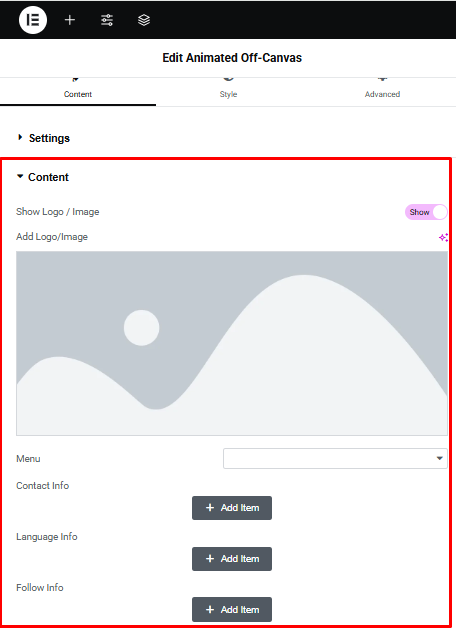Add an item under Contact Info
This screenshot has height=633, width=456.
(232, 507)
